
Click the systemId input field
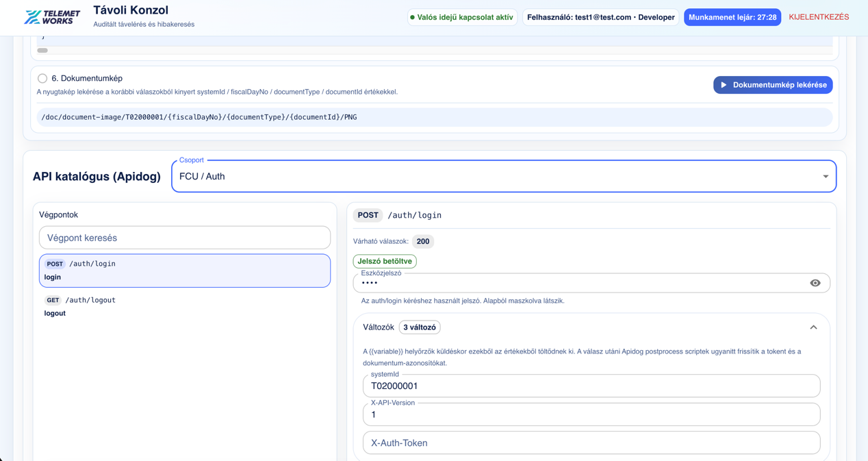click(591, 386)
